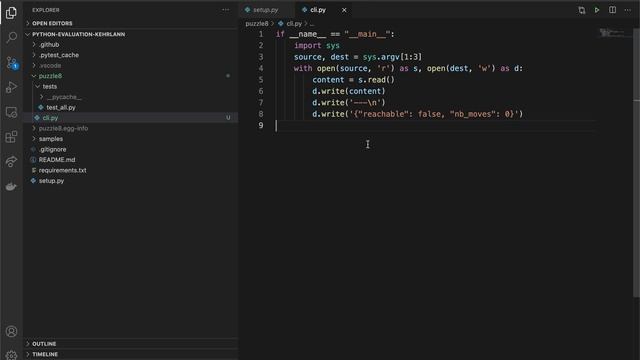The height and width of the screenshot is (360, 640).
Task: Click on 'content = s.read()' line
Action: 353,80
